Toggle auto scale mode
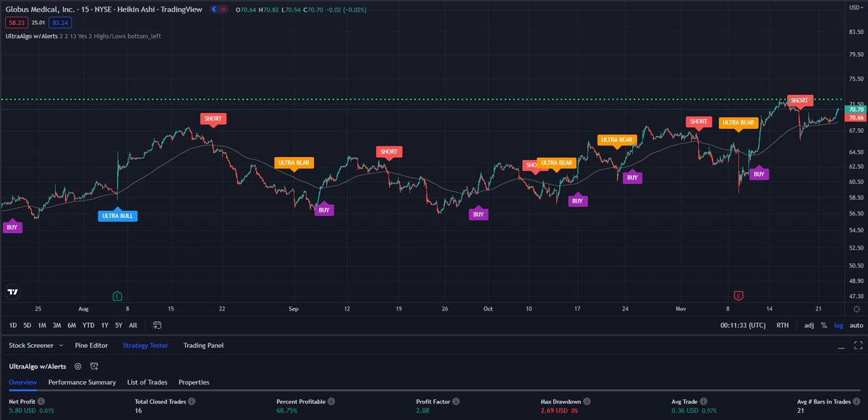This screenshot has width=868, height=420. pos(856,325)
